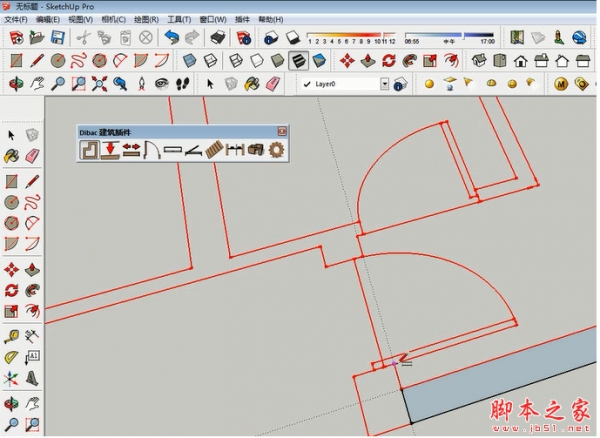This screenshot has height=438, width=600.
Task: Click the Undo arrow button
Action: point(172,37)
